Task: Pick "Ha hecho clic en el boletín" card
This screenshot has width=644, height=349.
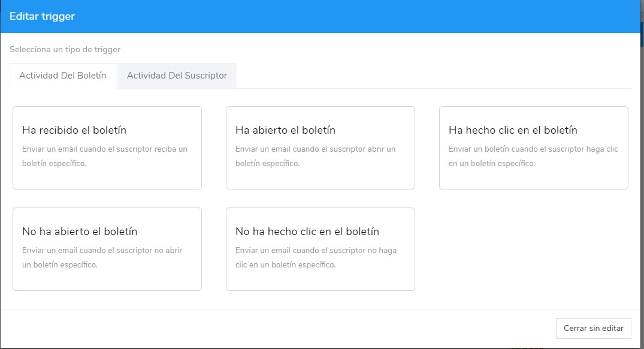Action: point(534,148)
